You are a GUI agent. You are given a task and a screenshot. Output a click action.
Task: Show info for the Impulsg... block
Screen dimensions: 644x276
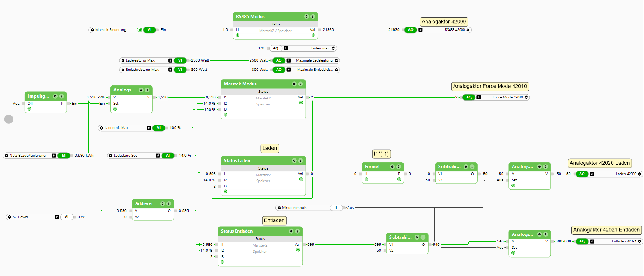point(61,96)
